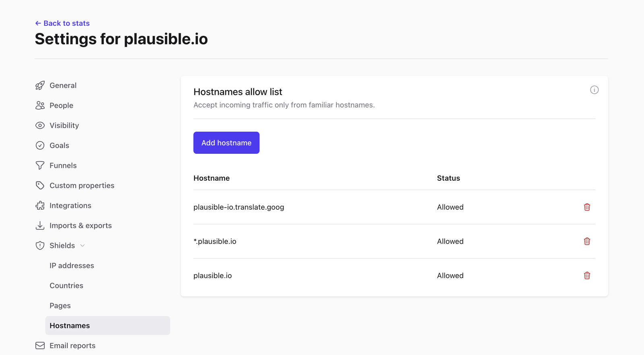Click the Accept incoming traffic description text
This screenshot has height=355, width=644.
pos(284,105)
